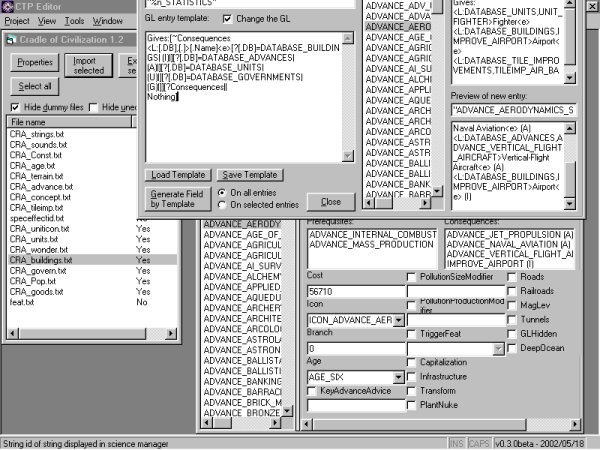Select CRA_wonder.txt in the file list
This screenshot has height=450, width=600.
pyautogui.click(x=38, y=249)
